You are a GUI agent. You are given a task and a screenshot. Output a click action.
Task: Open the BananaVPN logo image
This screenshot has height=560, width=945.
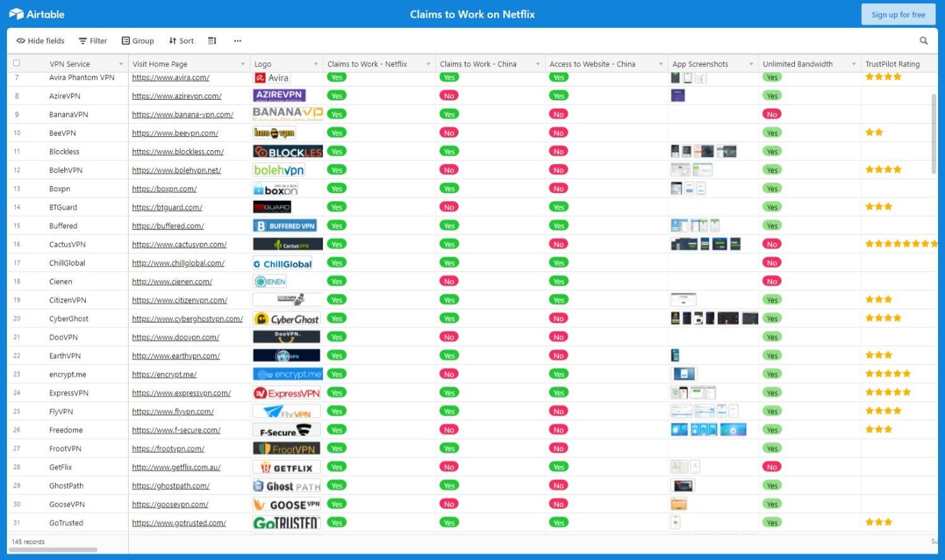288,114
